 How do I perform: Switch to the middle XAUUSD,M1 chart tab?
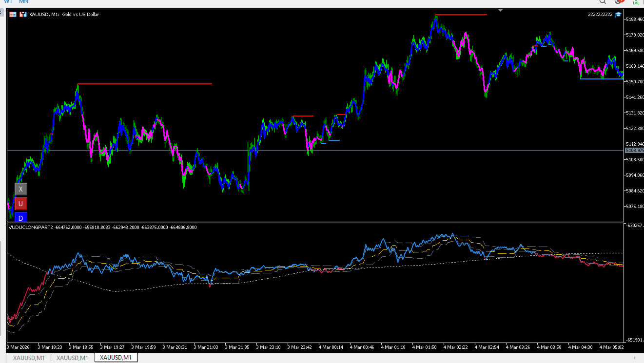click(72, 358)
